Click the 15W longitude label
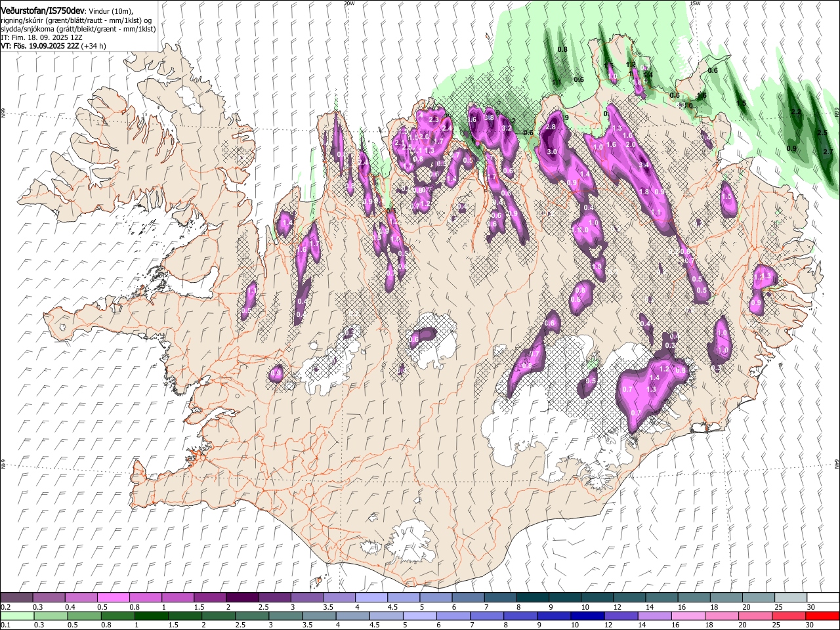The image size is (840, 630). (x=695, y=3)
